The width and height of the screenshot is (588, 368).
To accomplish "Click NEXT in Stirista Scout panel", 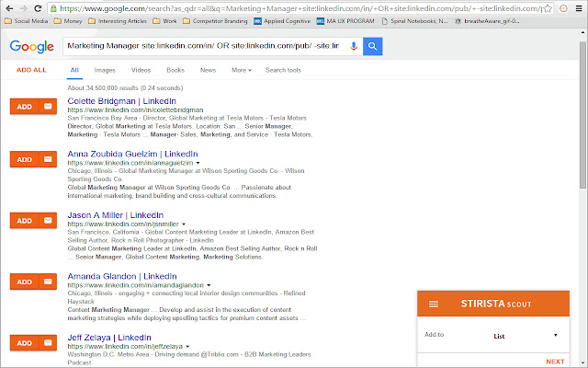I will click(555, 362).
